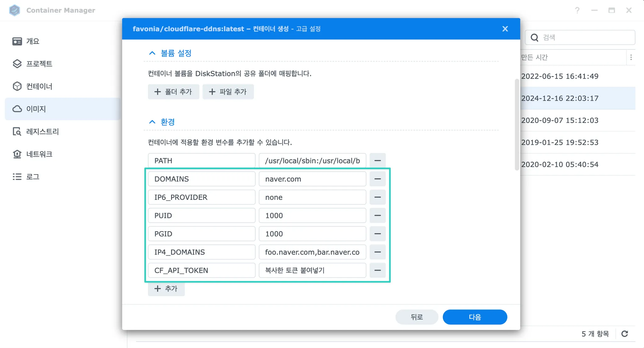Open the help question mark icon
This screenshot has width=644, height=348.
577,10
